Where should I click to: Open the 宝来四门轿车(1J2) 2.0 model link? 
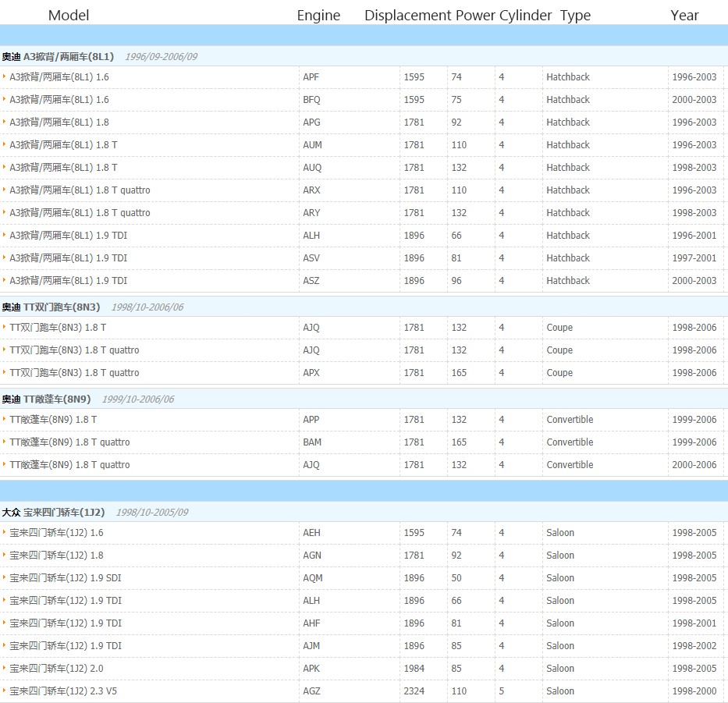click(x=57, y=668)
